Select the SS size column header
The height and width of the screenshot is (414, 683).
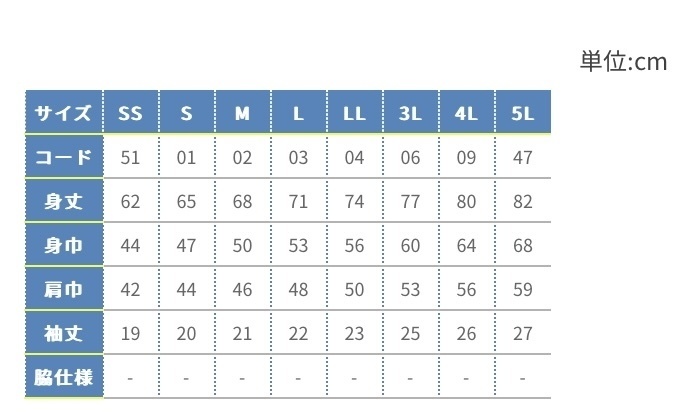[130, 113]
